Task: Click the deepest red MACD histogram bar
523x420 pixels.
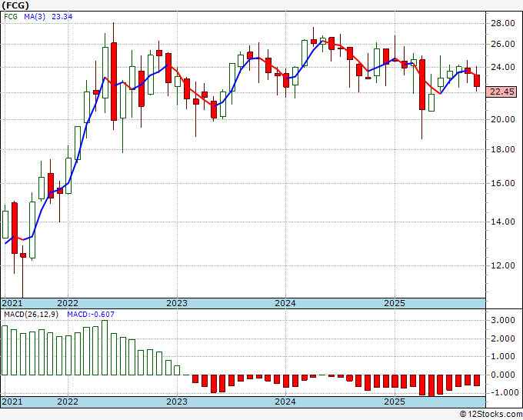Action: click(431, 385)
